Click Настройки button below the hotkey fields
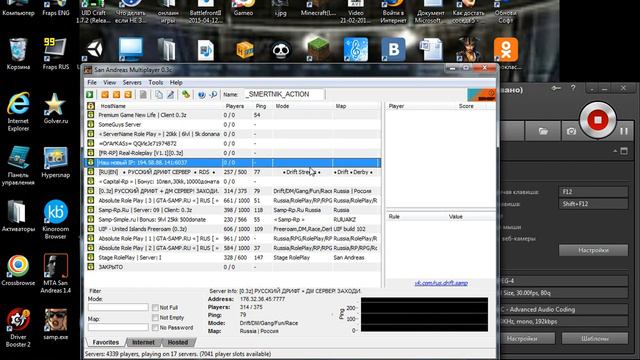Screen dimensions: 640x360 click(593, 250)
